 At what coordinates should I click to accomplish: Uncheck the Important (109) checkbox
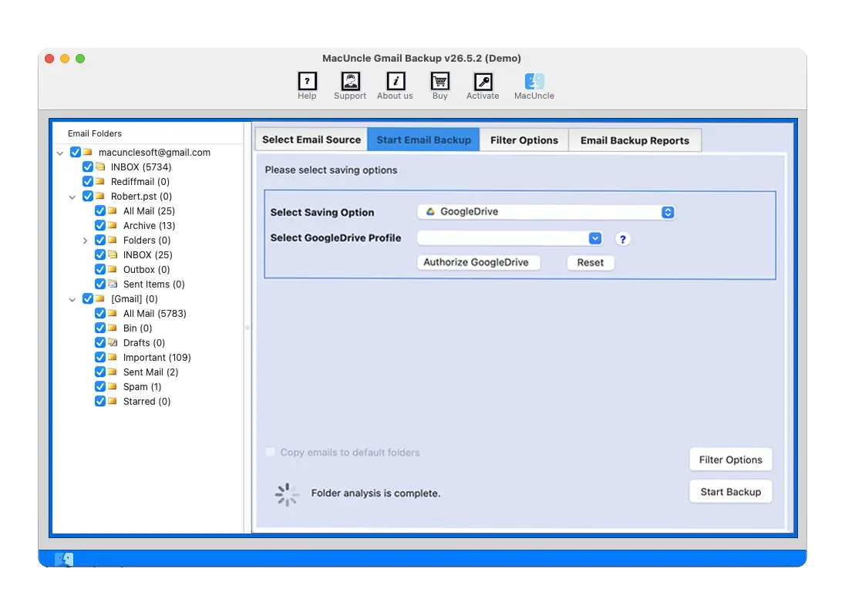(100, 357)
